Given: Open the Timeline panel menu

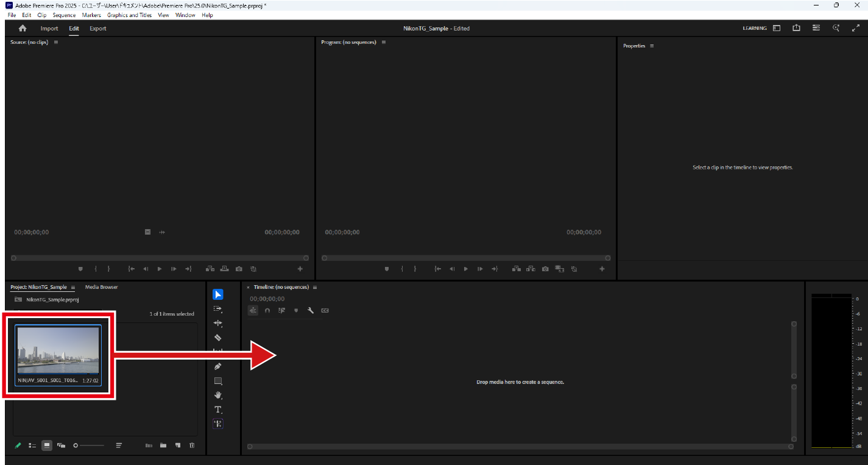Looking at the screenshot, I should [315, 287].
